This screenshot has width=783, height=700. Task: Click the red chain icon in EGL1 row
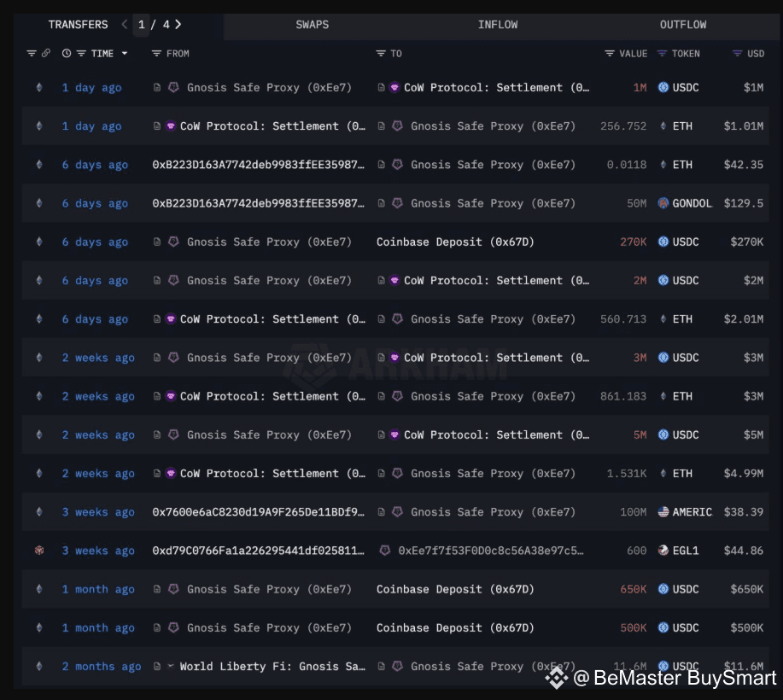pos(39,551)
